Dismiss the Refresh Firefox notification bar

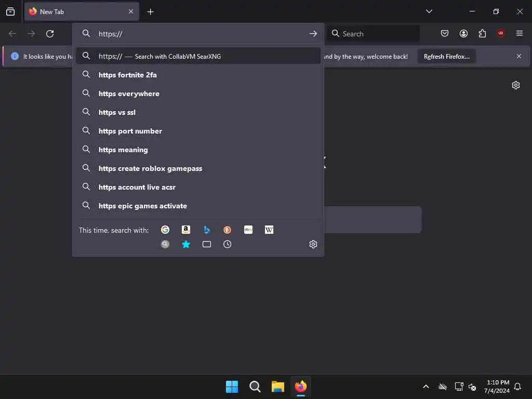pyautogui.click(x=519, y=56)
